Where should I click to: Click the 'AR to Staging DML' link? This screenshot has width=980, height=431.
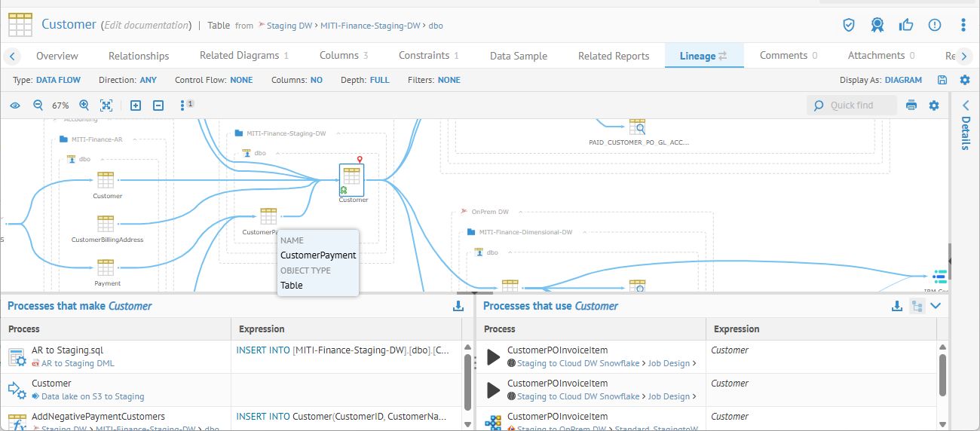click(78, 363)
